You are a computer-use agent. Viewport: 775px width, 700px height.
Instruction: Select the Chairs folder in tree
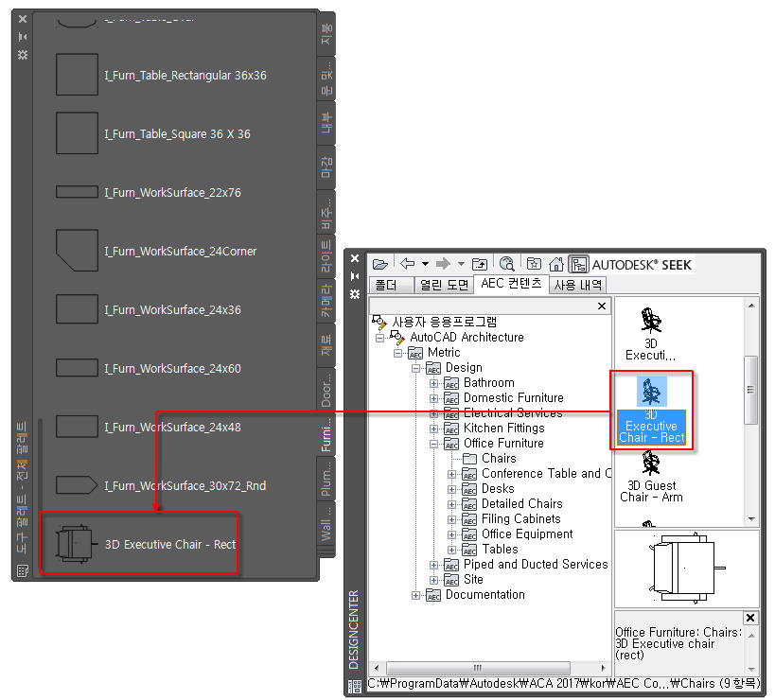pyautogui.click(x=498, y=459)
